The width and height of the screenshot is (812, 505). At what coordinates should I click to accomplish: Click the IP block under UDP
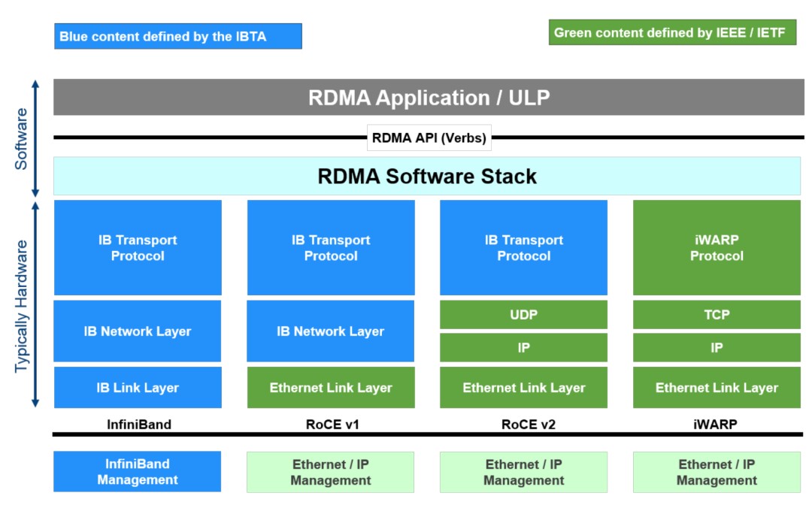coord(523,347)
